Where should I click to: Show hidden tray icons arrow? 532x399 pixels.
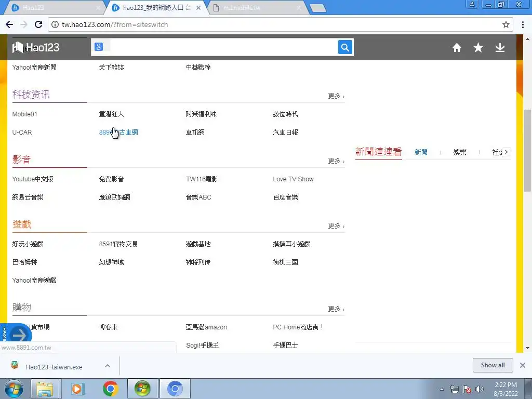tap(442, 390)
